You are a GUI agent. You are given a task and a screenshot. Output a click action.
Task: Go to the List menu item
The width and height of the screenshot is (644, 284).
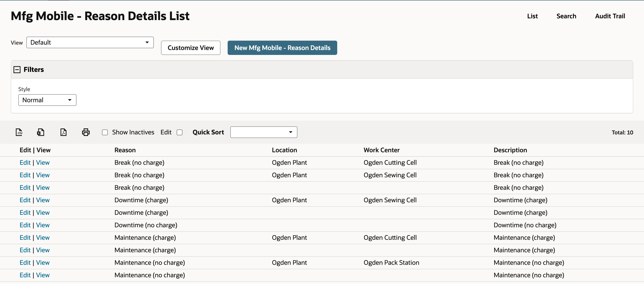pos(532,16)
